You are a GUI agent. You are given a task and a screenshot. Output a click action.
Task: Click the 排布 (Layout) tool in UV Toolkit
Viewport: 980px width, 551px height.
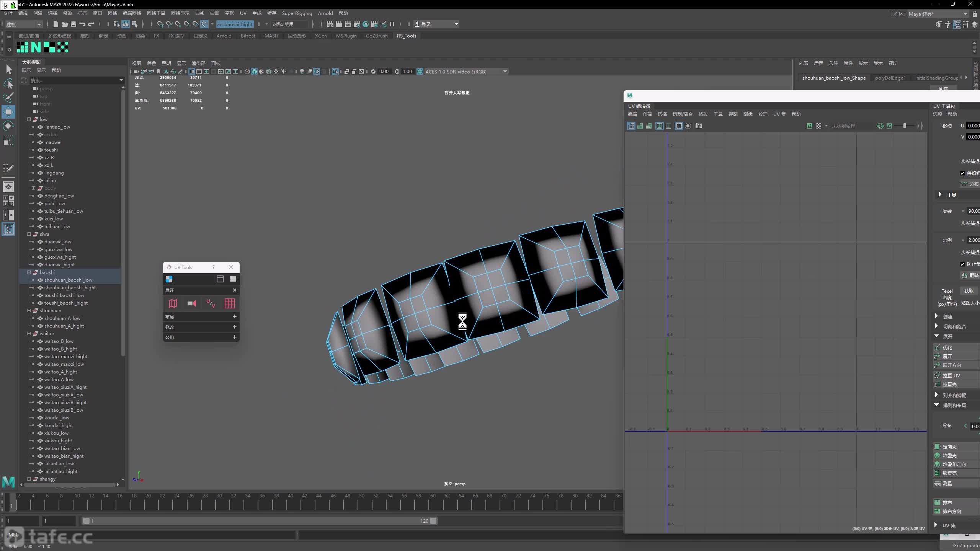click(956, 502)
